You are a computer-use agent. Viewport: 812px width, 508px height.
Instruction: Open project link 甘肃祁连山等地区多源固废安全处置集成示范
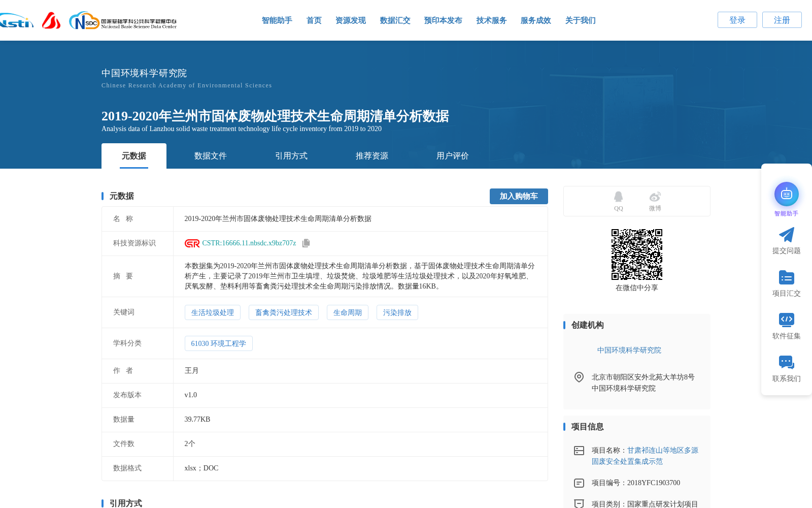pyautogui.click(x=645, y=456)
